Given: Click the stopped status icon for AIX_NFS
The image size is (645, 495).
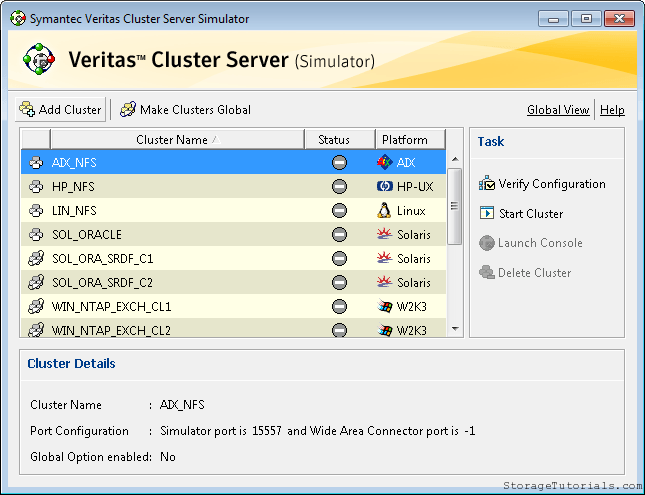Looking at the screenshot, I should coord(339,163).
